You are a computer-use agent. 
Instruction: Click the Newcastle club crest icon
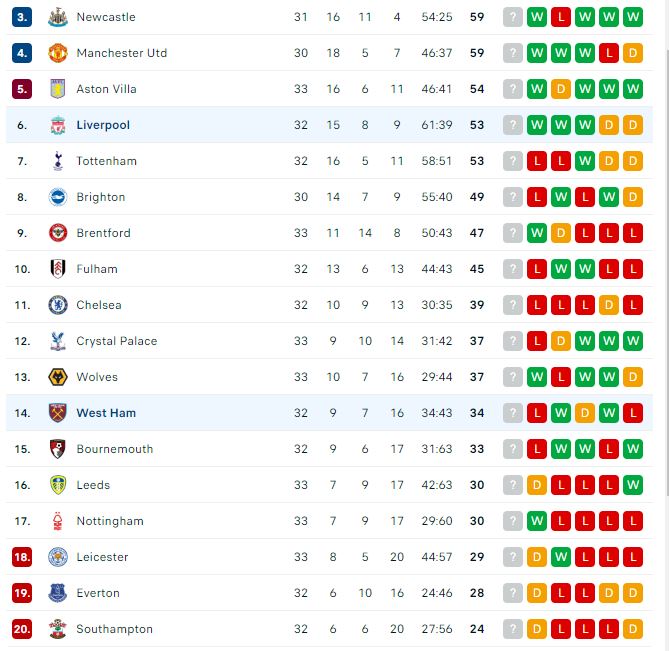57,17
